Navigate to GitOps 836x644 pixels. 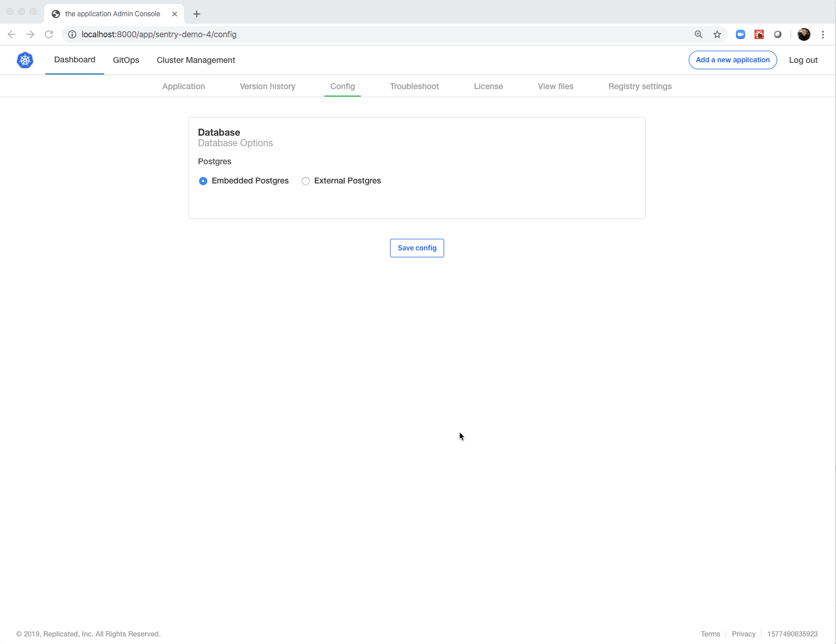pos(126,59)
